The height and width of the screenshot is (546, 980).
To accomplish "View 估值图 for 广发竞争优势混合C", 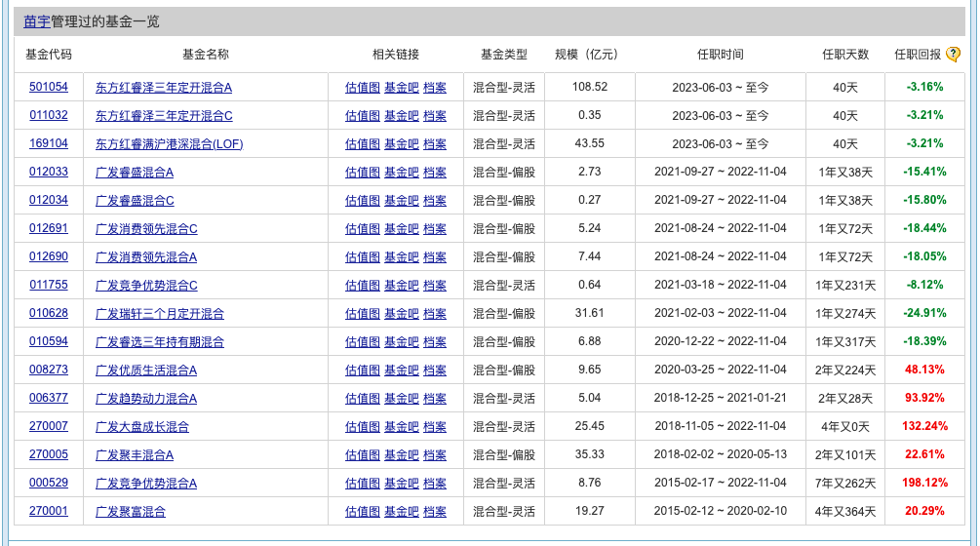I will 362,285.
